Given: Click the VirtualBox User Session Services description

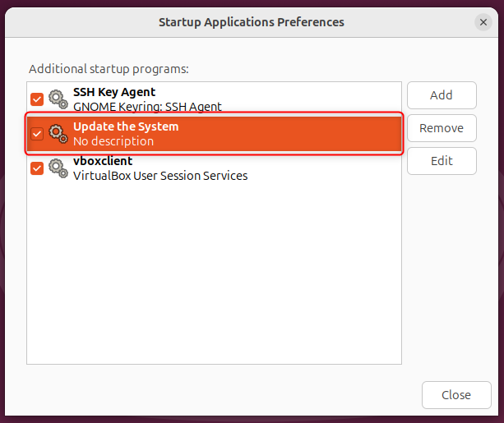Looking at the screenshot, I should [160, 175].
